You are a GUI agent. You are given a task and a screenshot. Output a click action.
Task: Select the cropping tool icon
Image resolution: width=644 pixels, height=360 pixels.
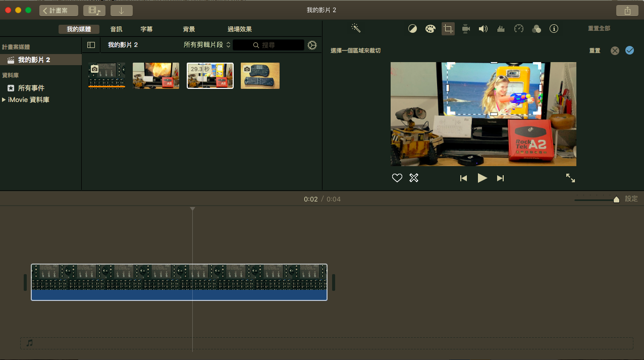(448, 29)
